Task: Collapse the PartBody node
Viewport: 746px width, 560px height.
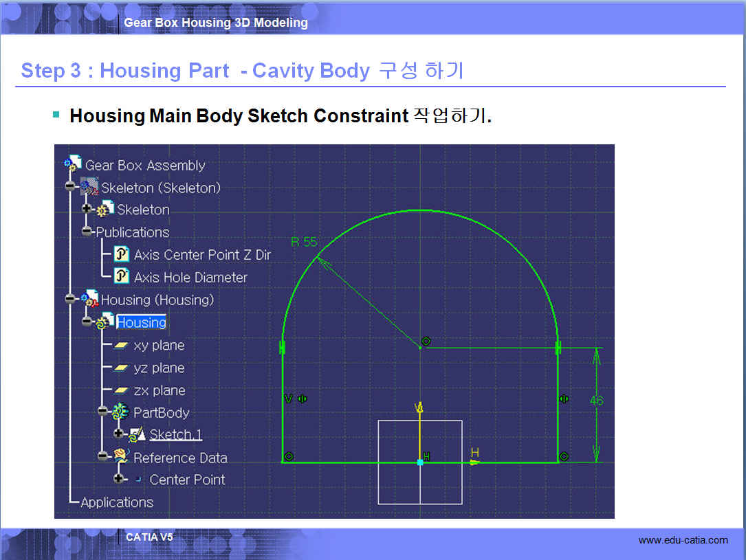Action: click(103, 412)
